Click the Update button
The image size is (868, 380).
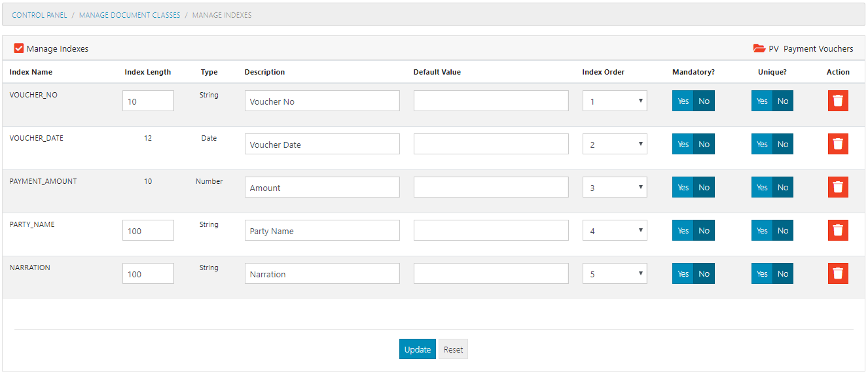tap(417, 349)
